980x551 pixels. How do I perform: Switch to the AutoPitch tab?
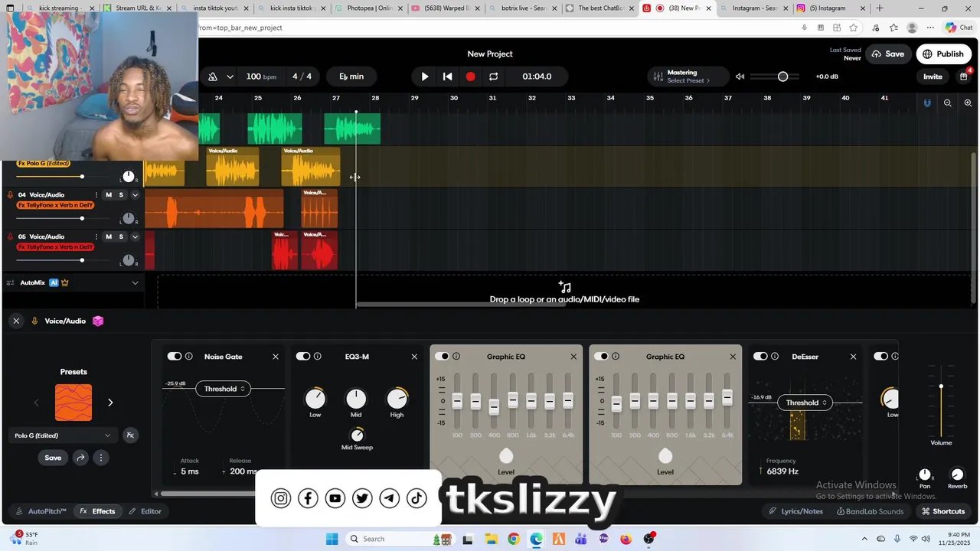point(41,511)
